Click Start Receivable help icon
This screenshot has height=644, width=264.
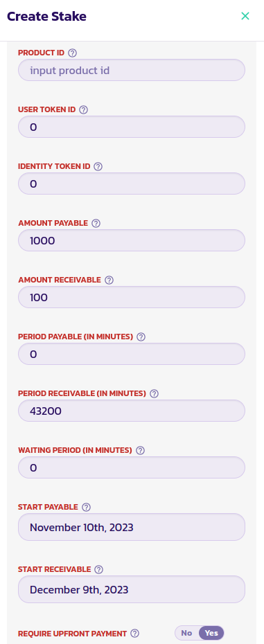(x=98, y=570)
